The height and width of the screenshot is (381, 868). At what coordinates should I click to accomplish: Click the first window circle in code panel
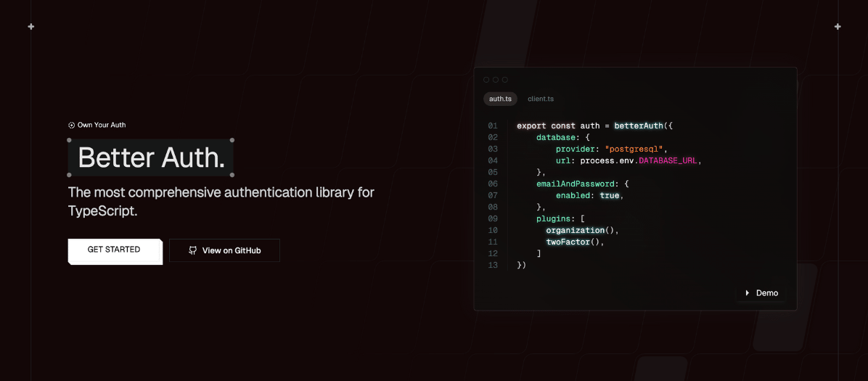click(x=486, y=80)
